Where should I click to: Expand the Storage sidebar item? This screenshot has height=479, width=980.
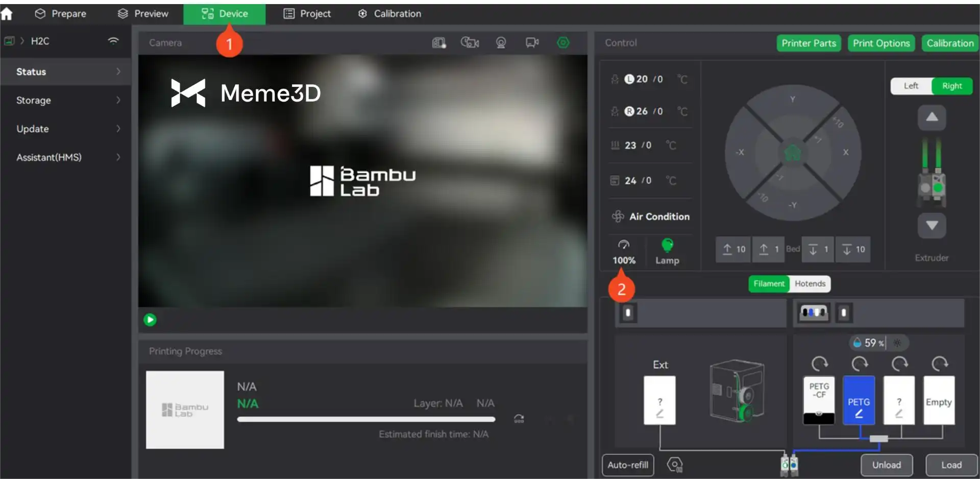[x=65, y=100]
